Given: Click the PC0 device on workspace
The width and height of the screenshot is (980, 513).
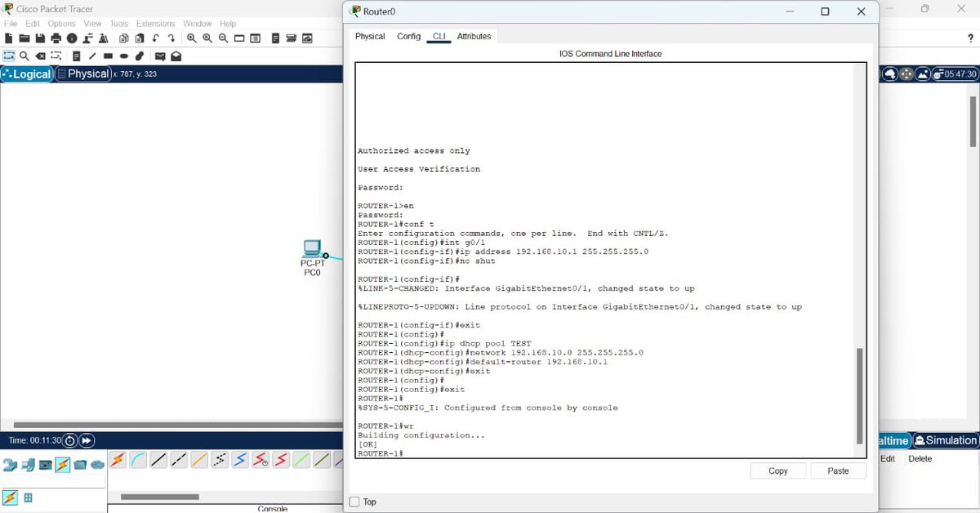Looking at the screenshot, I should point(313,250).
